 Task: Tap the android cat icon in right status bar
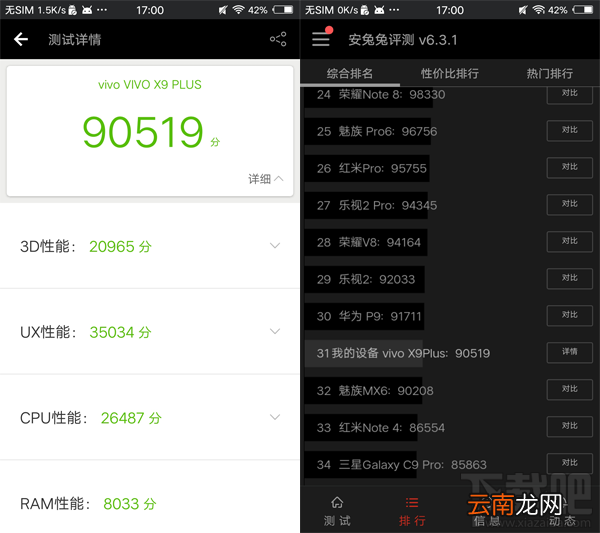click(x=379, y=10)
